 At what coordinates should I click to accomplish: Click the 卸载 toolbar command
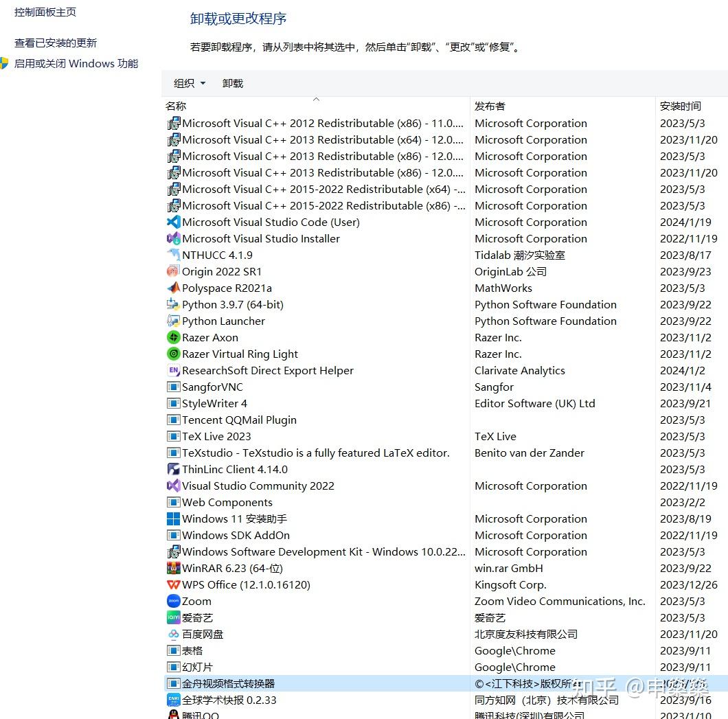[x=232, y=83]
